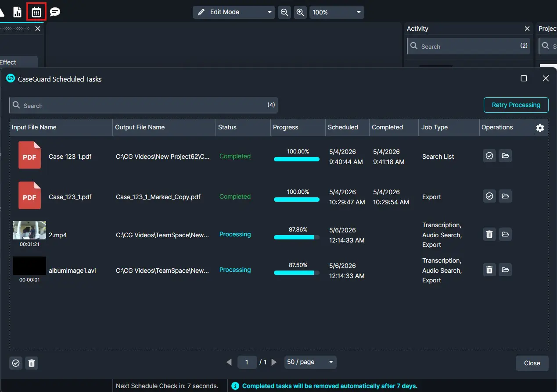Open the report chart document icon
557x392 pixels.
pos(17,12)
